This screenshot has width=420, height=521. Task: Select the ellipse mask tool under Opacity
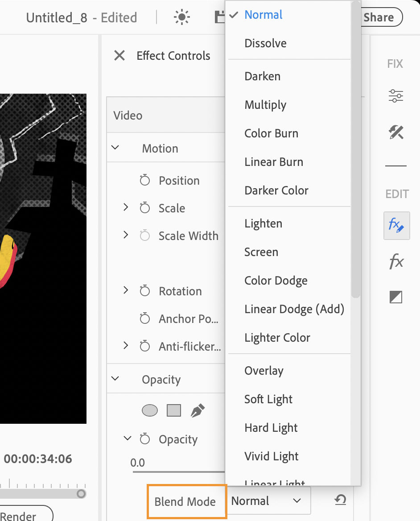(149, 410)
